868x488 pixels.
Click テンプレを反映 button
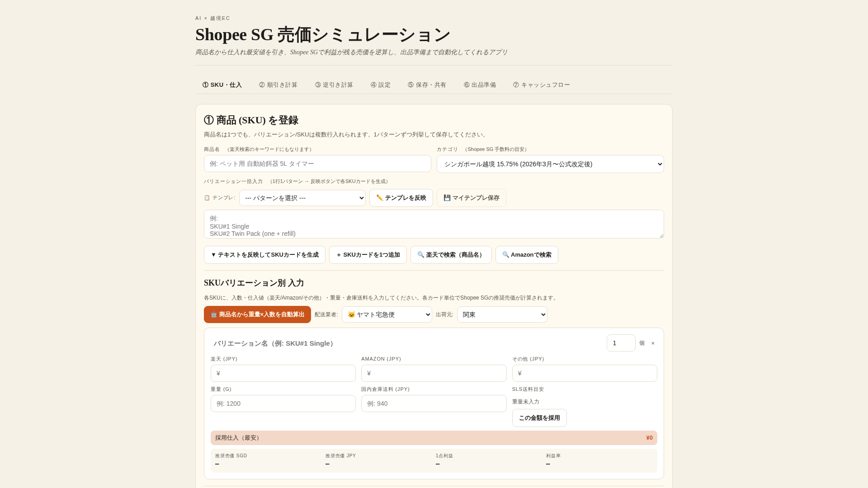click(x=401, y=198)
